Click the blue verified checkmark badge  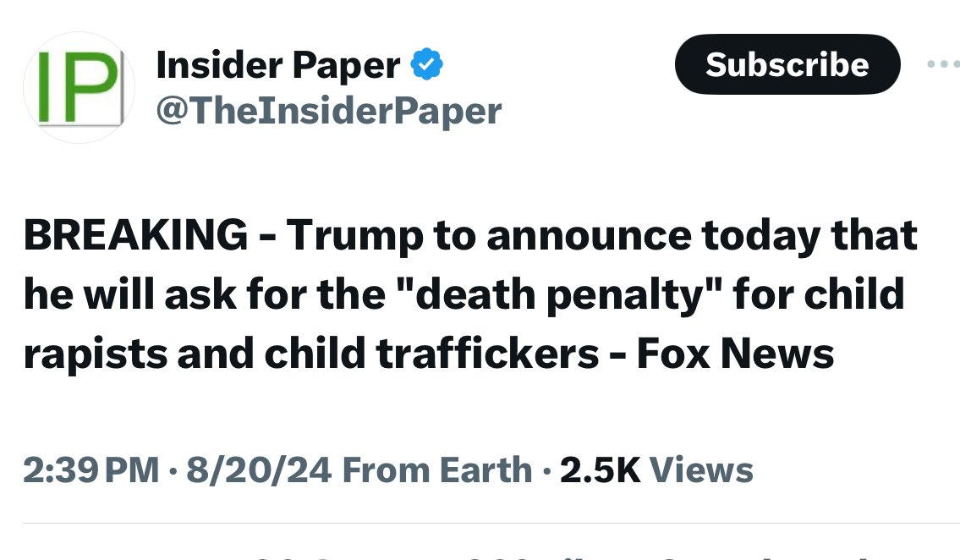(x=426, y=64)
